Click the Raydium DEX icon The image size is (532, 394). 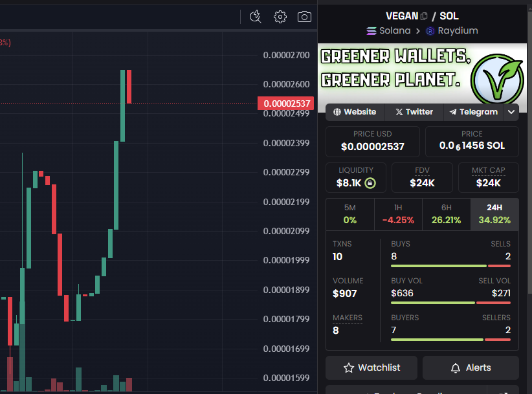(x=430, y=31)
